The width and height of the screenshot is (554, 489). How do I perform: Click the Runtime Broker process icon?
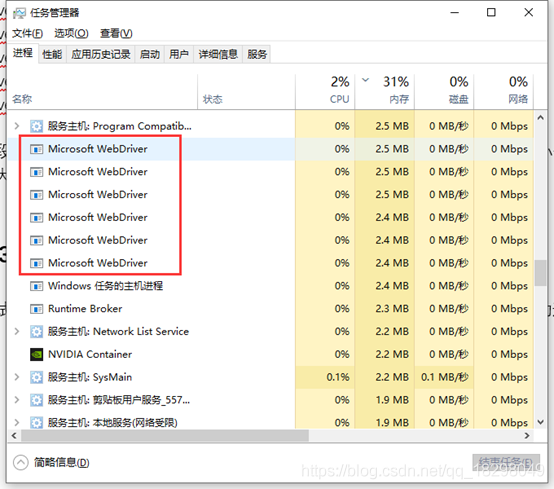coord(36,309)
